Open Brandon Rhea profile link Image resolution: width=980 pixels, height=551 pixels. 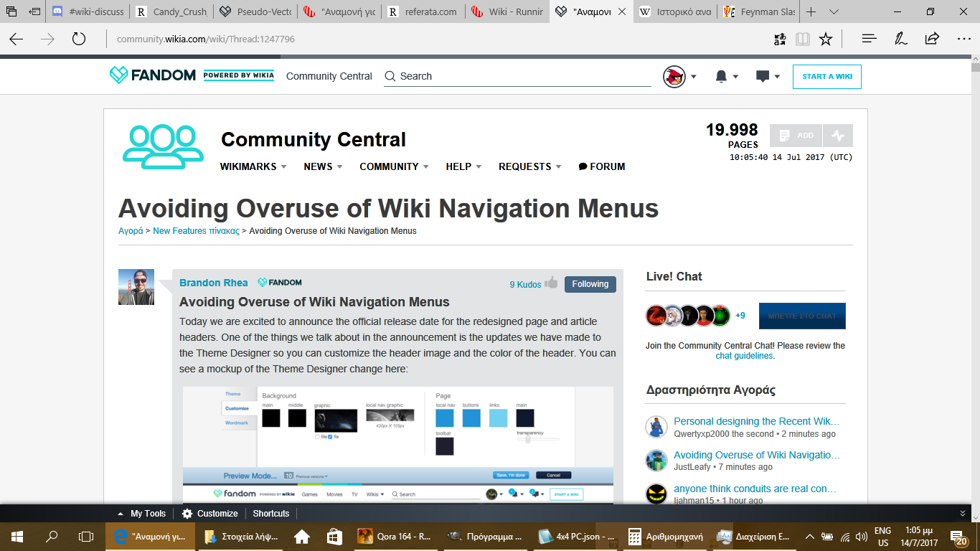(214, 283)
